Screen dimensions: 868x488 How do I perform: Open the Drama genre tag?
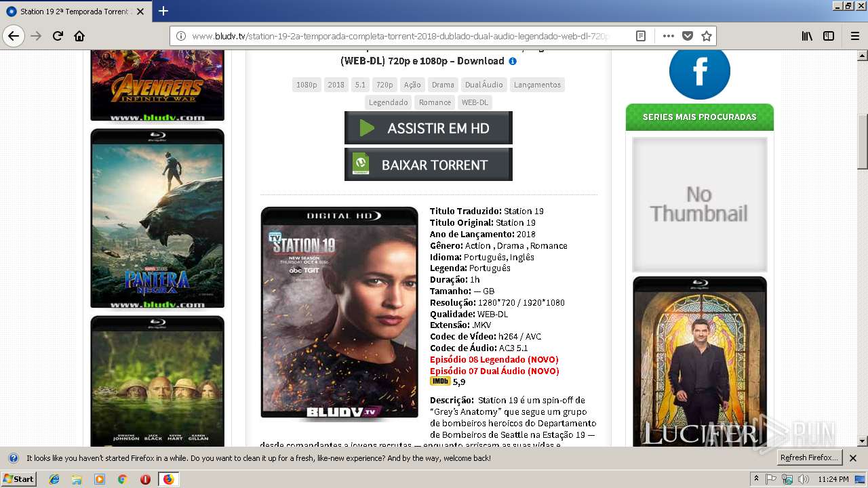click(x=443, y=85)
